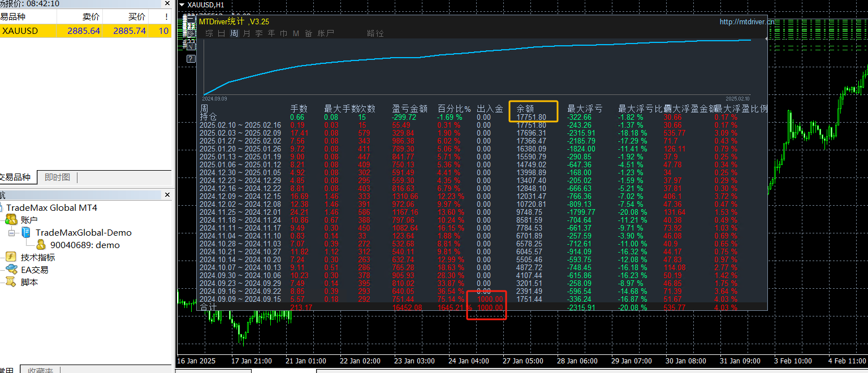Click total profit value 16452.08

(x=406, y=307)
